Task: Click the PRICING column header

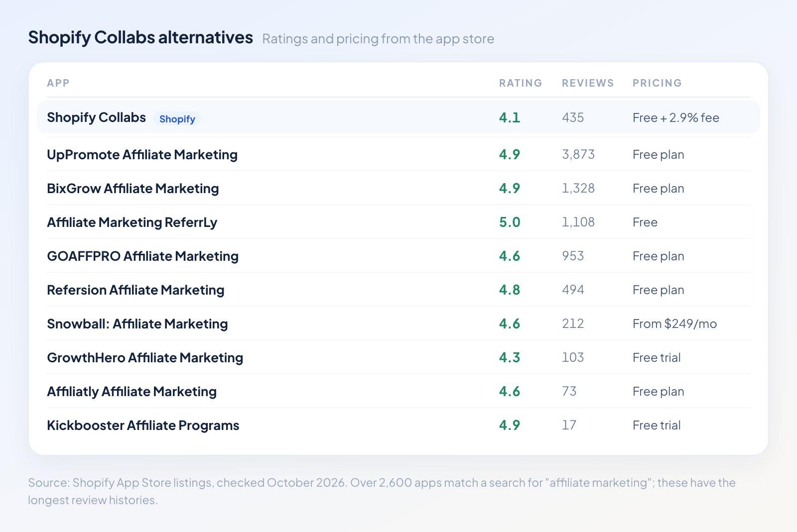Action: pos(657,83)
